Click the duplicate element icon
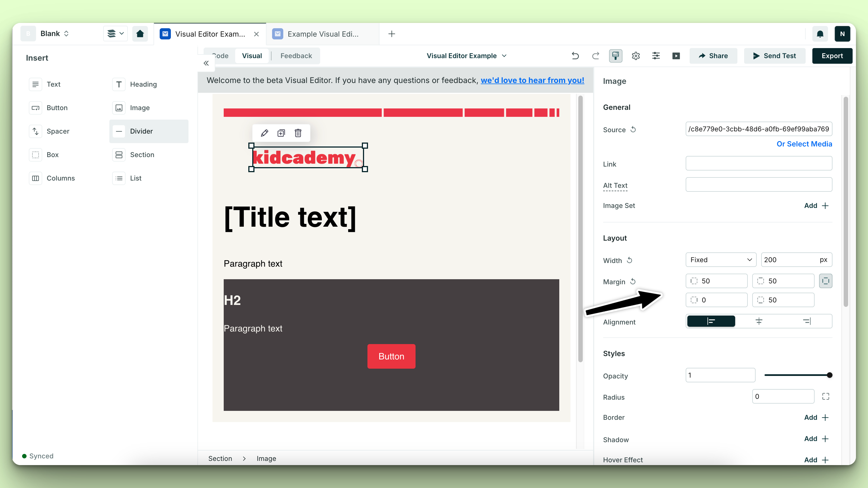The width and height of the screenshot is (868, 488). pos(281,133)
